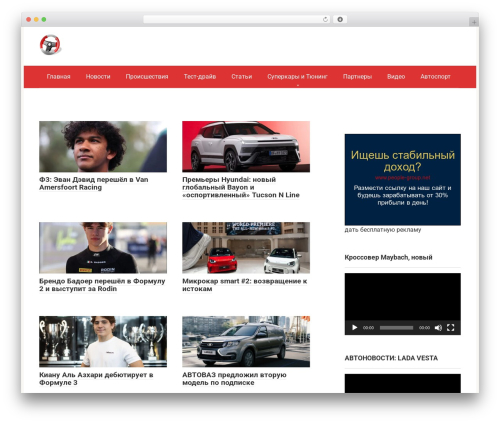The height and width of the screenshot is (423, 500).
Task: Click the red and white smart cars thumbnail
Action: pyautogui.click(x=246, y=248)
